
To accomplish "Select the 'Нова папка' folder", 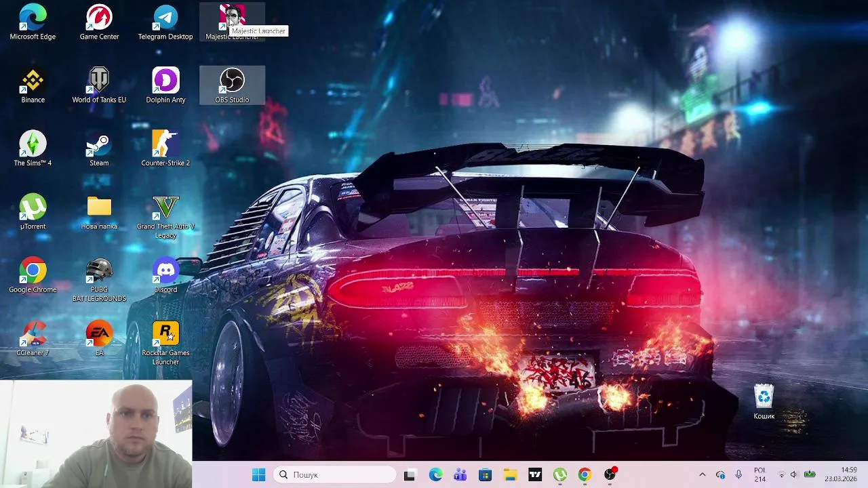I will pyautogui.click(x=99, y=211).
